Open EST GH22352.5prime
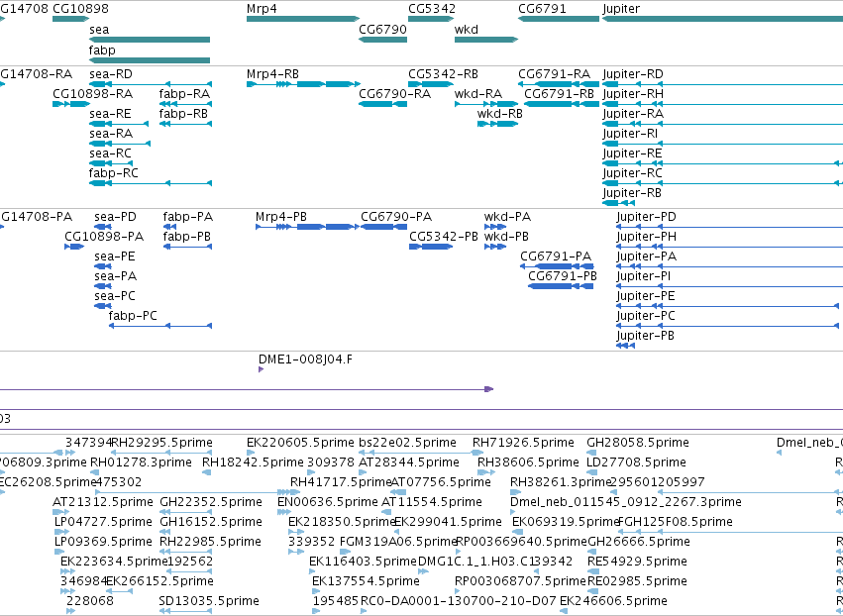Image resolution: width=843 pixels, height=616 pixels. tap(211, 502)
